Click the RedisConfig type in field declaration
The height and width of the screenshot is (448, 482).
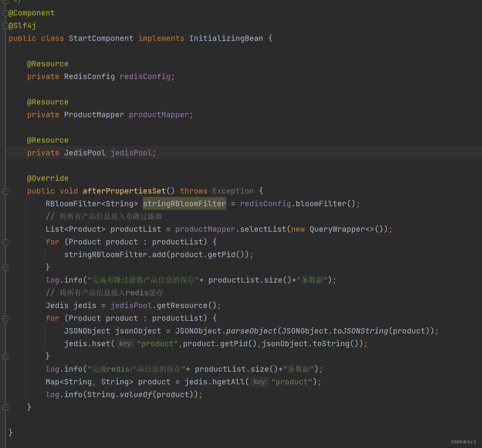(x=90, y=76)
